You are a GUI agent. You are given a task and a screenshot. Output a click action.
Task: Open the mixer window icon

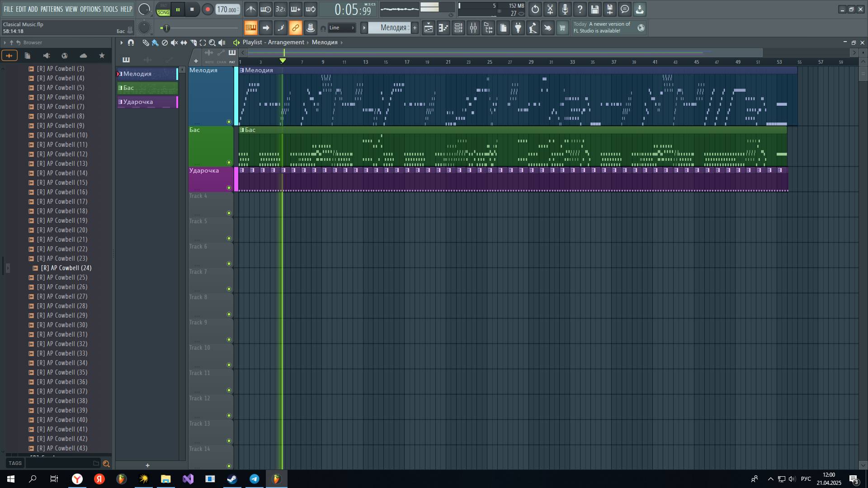point(473,28)
